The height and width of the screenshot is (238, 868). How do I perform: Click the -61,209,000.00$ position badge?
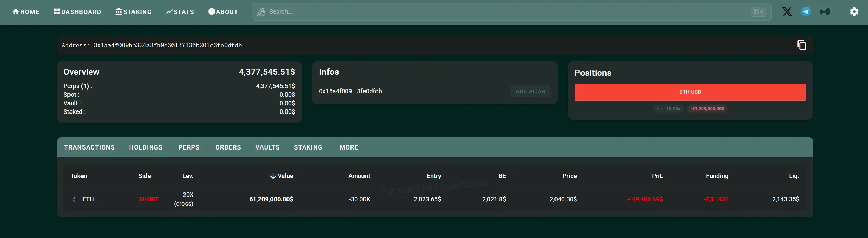(x=707, y=109)
